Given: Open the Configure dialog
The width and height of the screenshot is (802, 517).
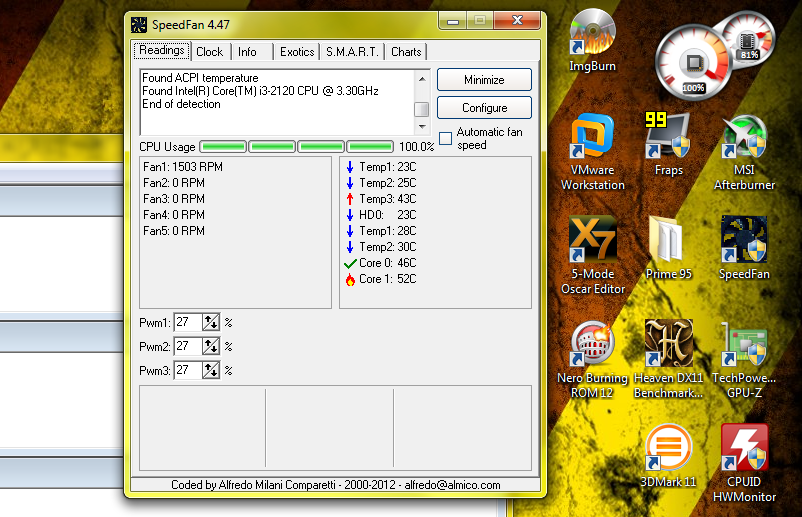Looking at the screenshot, I should pyautogui.click(x=484, y=108).
